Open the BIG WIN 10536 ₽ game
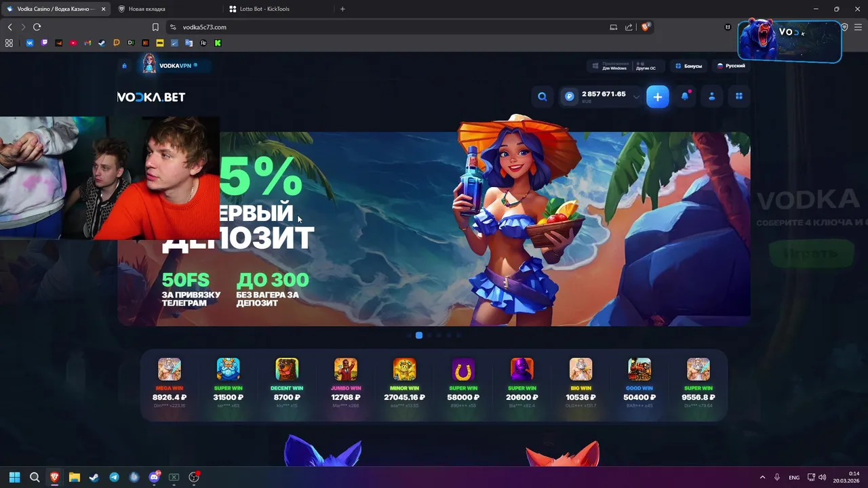The height and width of the screenshot is (488, 868). pos(580,384)
